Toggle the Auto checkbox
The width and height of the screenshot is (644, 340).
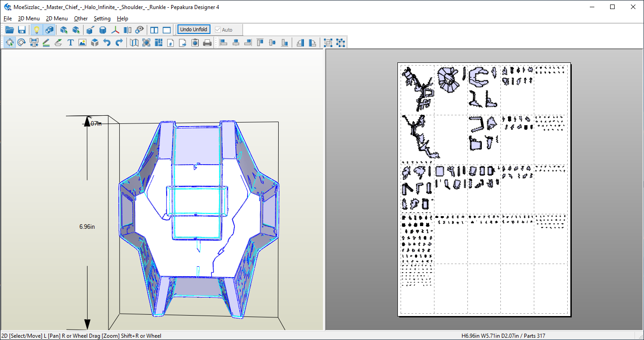point(224,30)
